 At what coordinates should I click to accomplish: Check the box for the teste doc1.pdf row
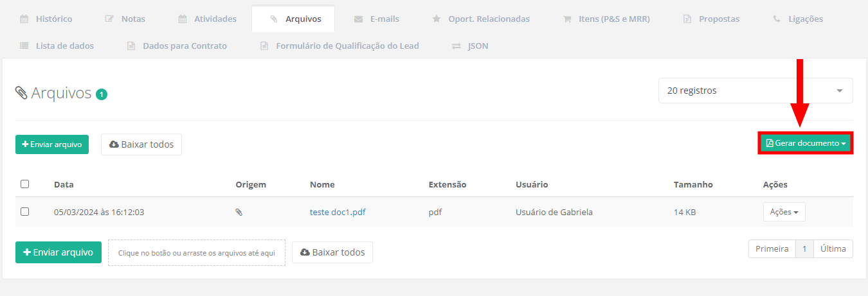click(25, 211)
